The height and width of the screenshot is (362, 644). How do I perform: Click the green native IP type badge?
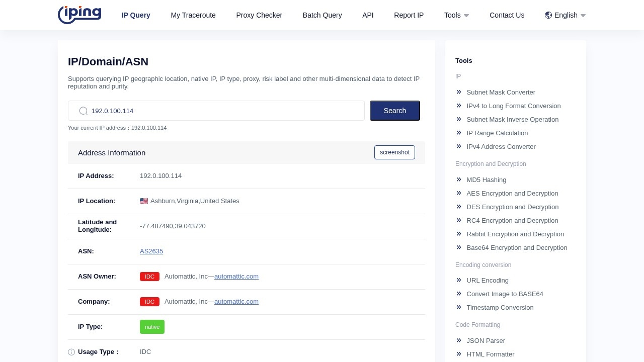pos(152,327)
